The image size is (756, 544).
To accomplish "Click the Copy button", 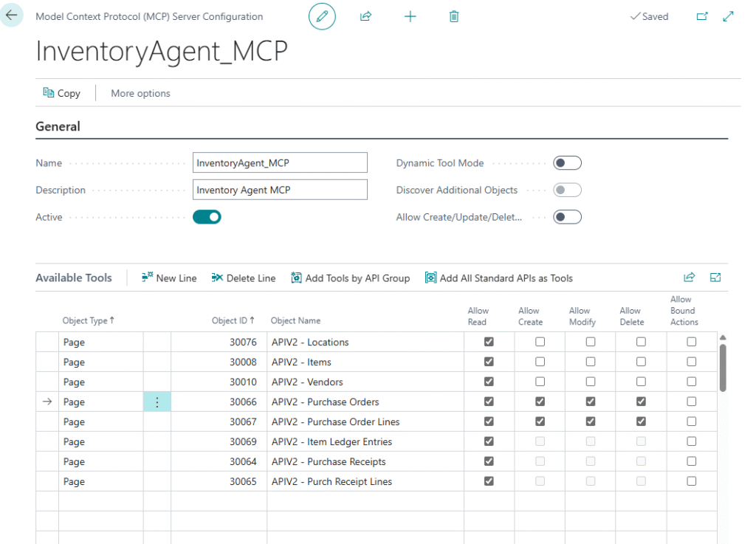I will pos(62,94).
